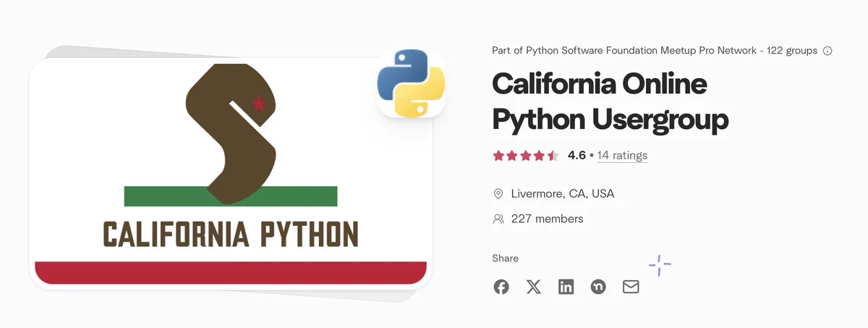Click the "Share" label
Screen dimensions: 868x328
point(505,258)
